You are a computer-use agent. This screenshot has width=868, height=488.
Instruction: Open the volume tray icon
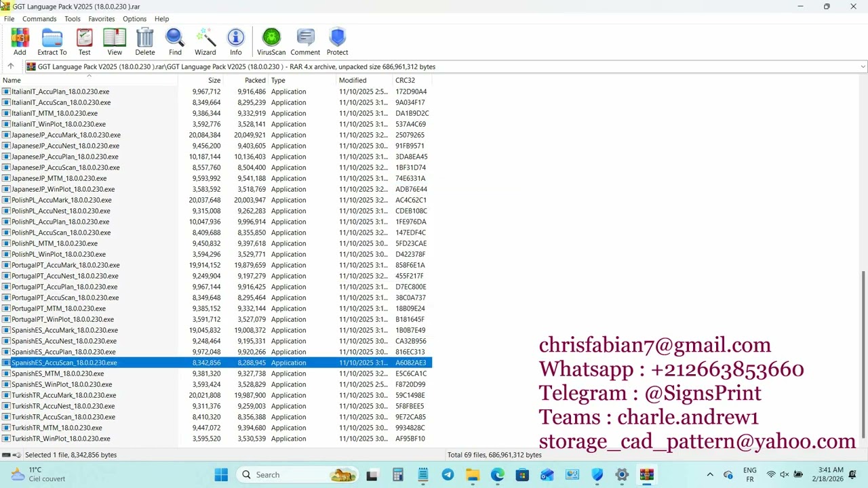[x=785, y=474]
